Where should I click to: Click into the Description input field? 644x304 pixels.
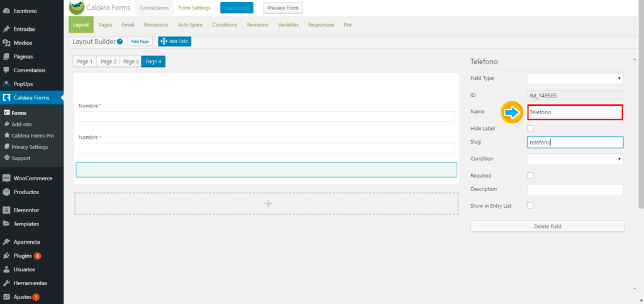coord(575,190)
